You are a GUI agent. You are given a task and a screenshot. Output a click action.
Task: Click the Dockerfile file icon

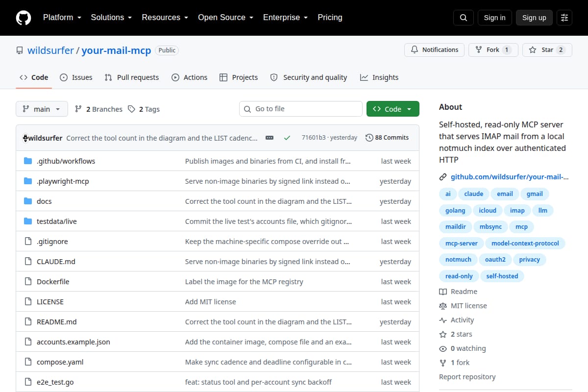[28, 282]
